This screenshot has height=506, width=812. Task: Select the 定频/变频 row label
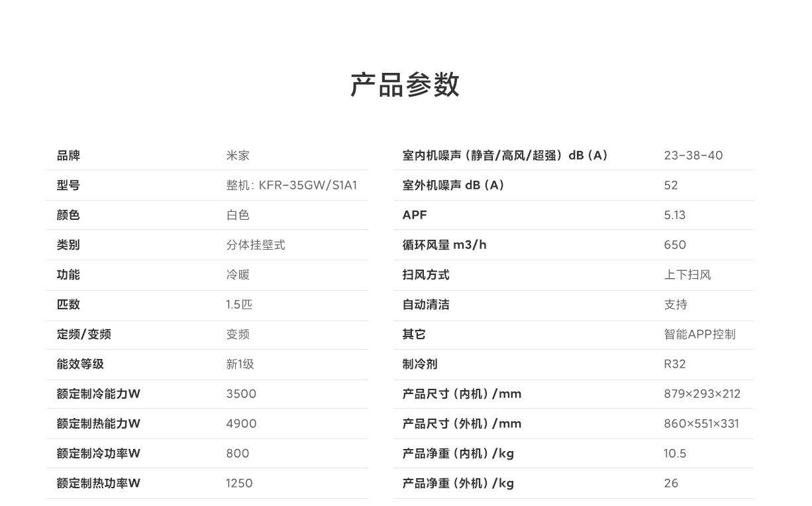coord(84,334)
